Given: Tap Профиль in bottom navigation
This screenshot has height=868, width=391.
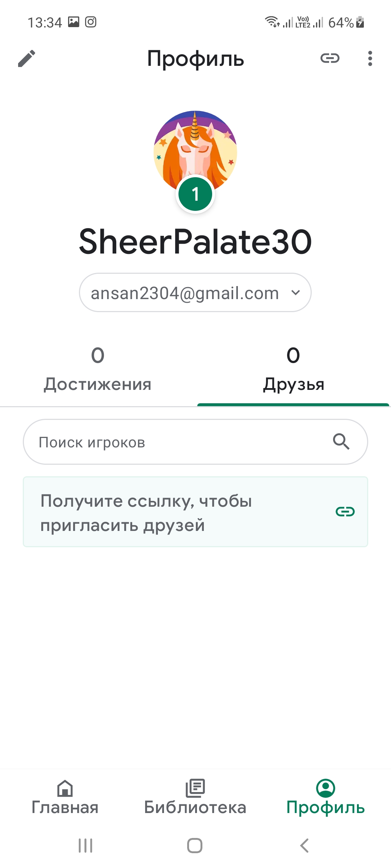Looking at the screenshot, I should [x=325, y=797].
